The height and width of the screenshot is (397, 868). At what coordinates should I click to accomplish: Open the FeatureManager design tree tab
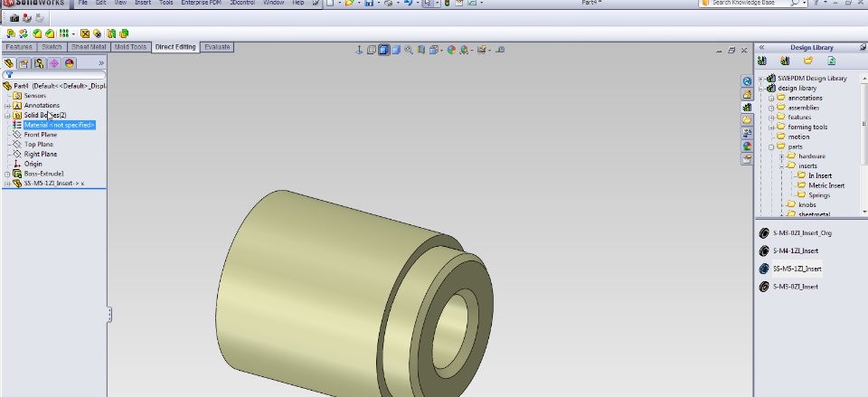click(x=9, y=63)
